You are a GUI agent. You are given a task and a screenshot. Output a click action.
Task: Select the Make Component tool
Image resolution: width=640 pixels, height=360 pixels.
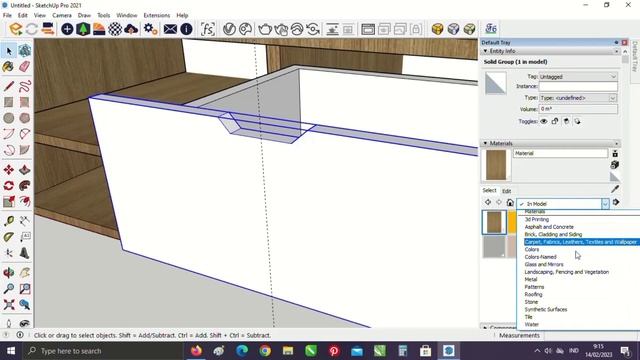point(24,51)
